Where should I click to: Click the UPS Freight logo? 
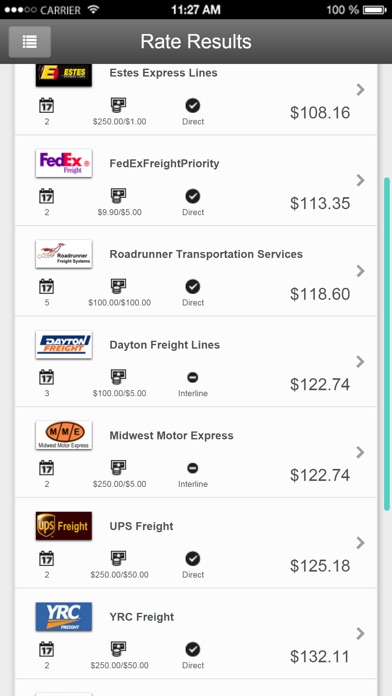click(x=64, y=526)
